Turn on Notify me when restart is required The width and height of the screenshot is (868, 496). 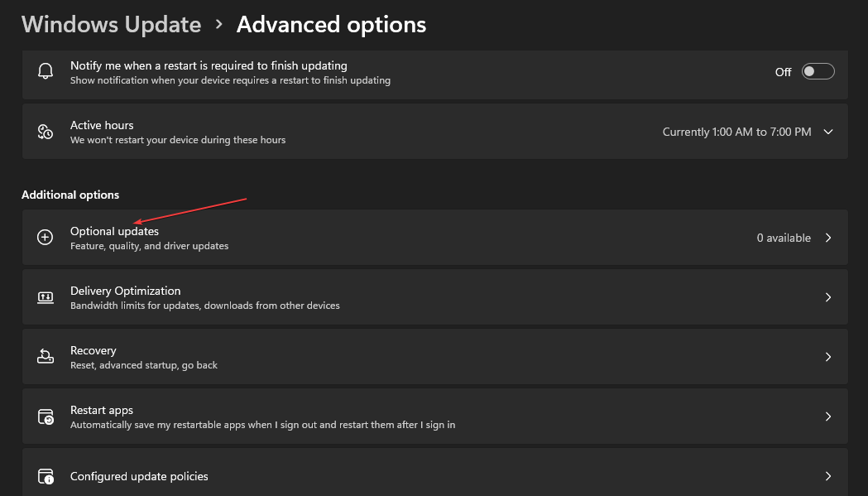pyautogui.click(x=818, y=71)
